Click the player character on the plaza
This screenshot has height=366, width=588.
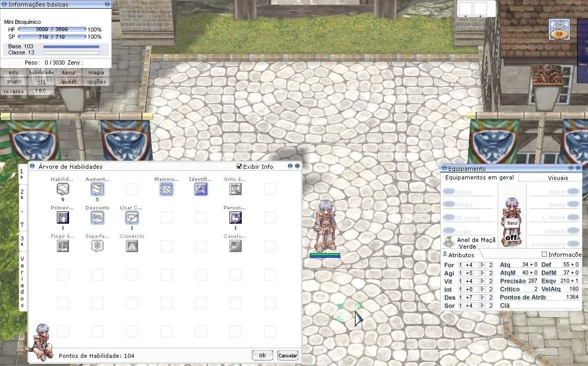325,226
